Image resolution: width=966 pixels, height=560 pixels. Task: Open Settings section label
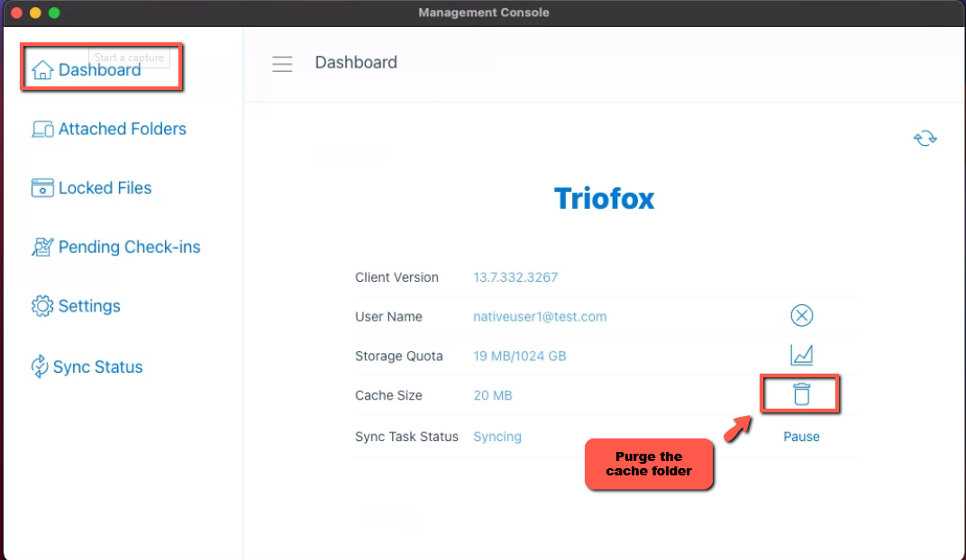pos(89,306)
